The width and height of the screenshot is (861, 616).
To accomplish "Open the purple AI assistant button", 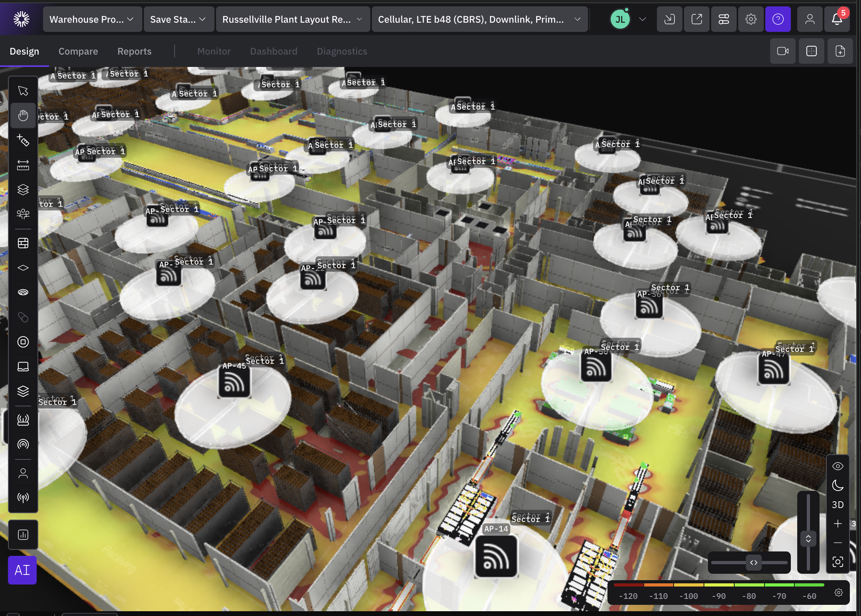I will pos(22,570).
